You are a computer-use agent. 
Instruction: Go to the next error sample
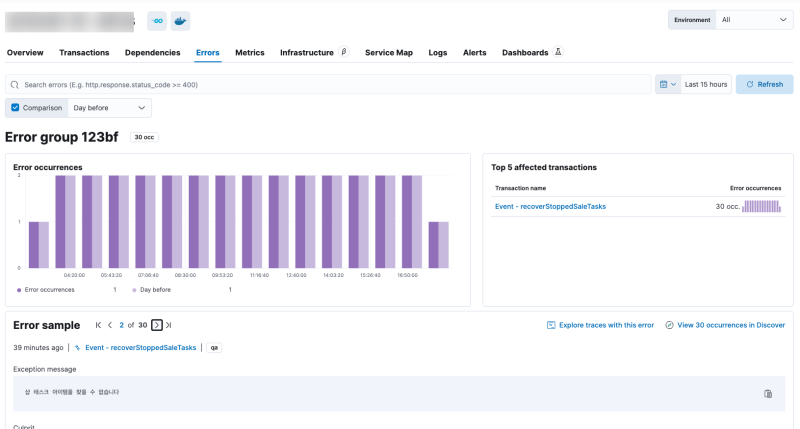pos(157,325)
